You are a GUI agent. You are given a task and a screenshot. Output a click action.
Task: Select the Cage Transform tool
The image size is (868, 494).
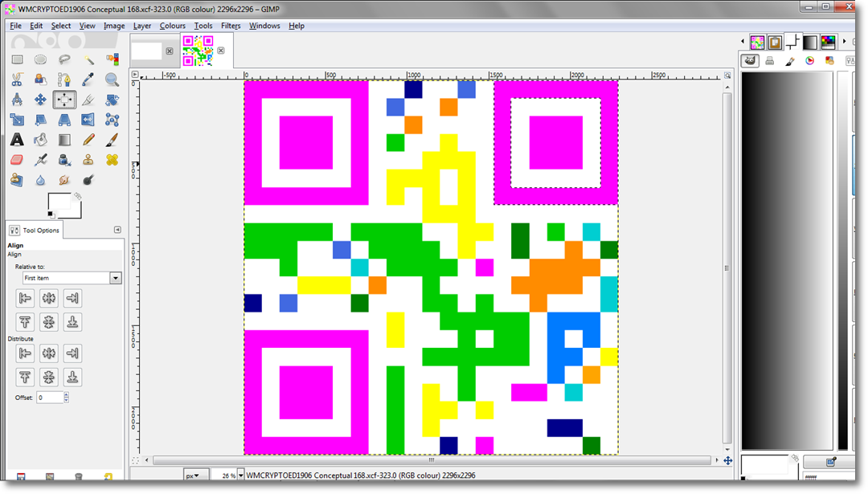coord(112,120)
